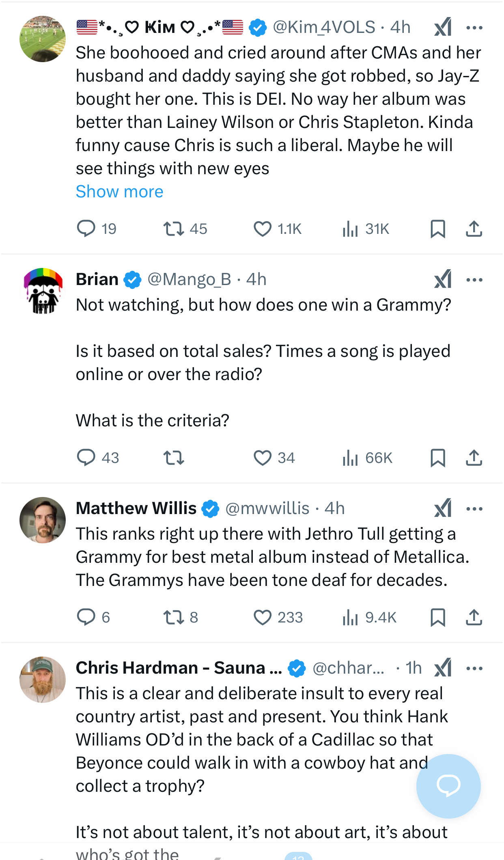The height and width of the screenshot is (860, 504).
Task: Open more options on Matthew Willis's tweet
Action: coord(474,508)
